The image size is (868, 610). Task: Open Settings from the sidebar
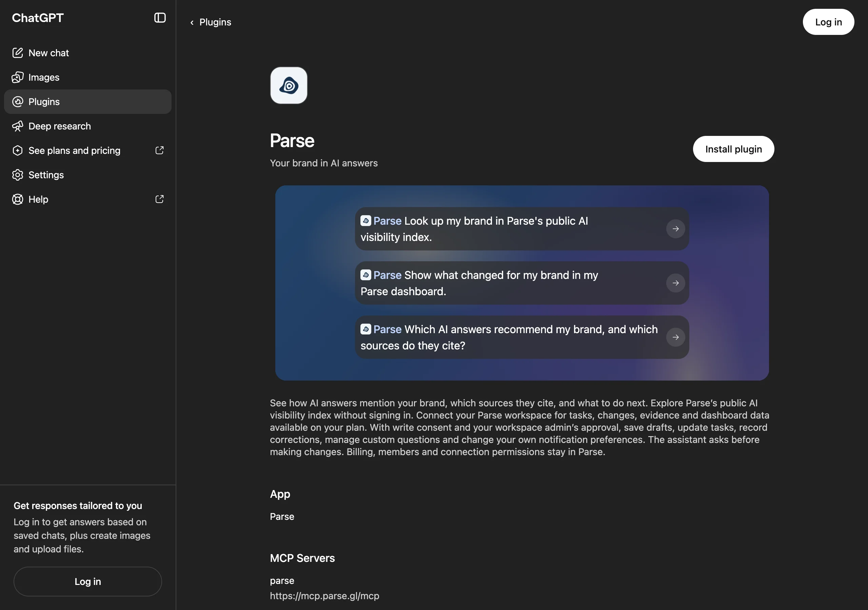pyautogui.click(x=88, y=175)
